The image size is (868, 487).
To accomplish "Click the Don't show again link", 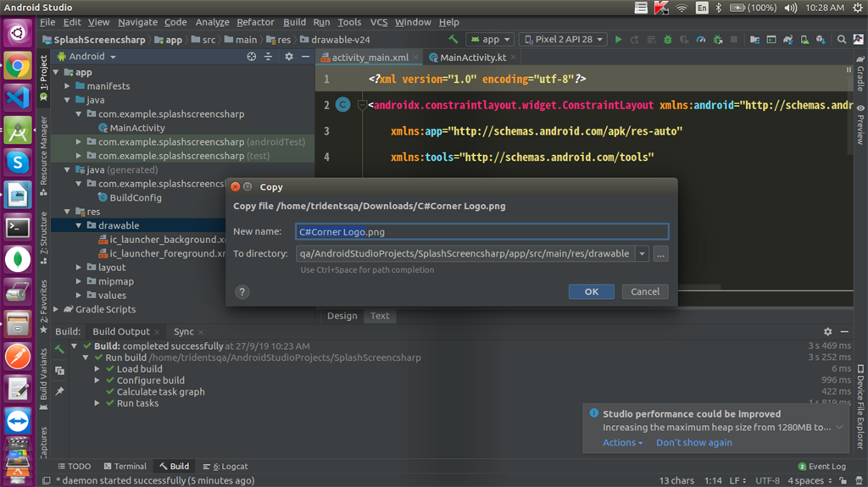I will coord(693,443).
